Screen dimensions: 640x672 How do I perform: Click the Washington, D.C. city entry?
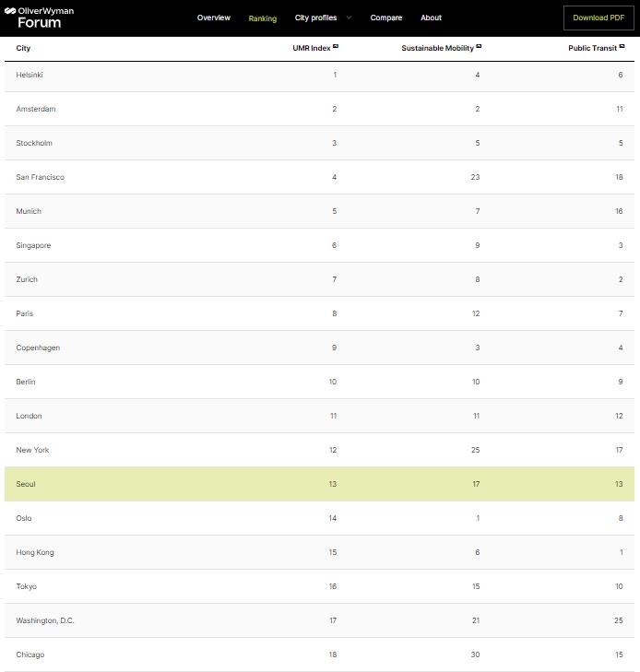45,620
